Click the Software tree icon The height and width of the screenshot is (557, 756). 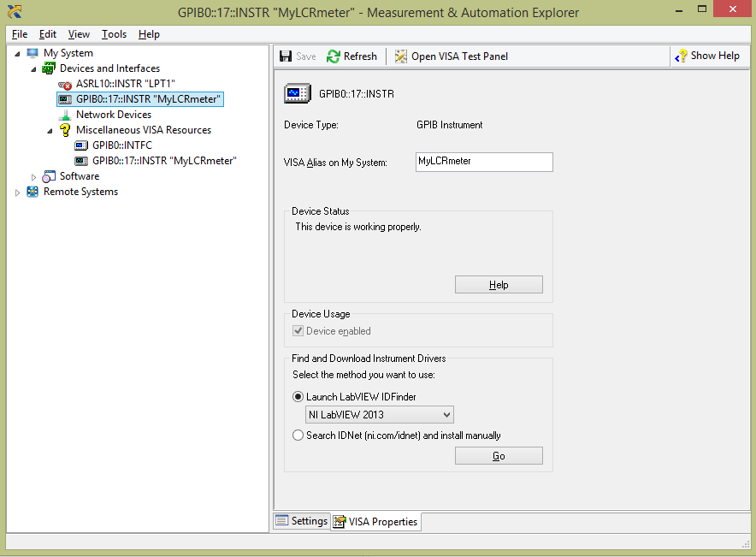pyautogui.click(x=49, y=176)
